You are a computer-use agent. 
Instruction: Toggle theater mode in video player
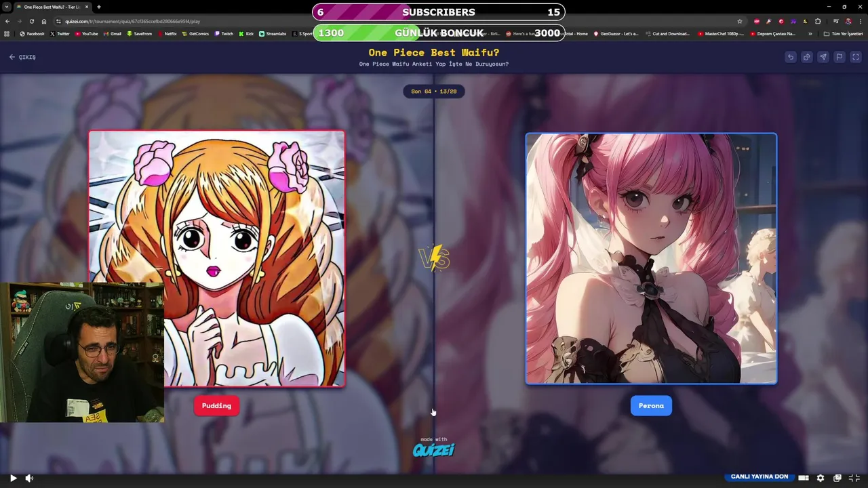point(804,478)
